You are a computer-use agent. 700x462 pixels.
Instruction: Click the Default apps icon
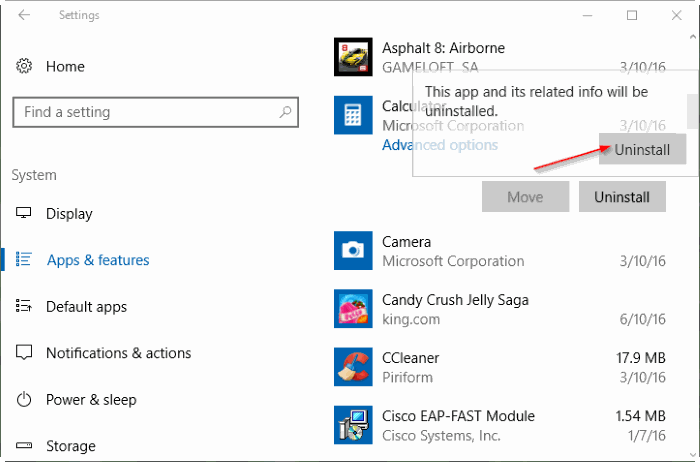pyautogui.click(x=24, y=306)
